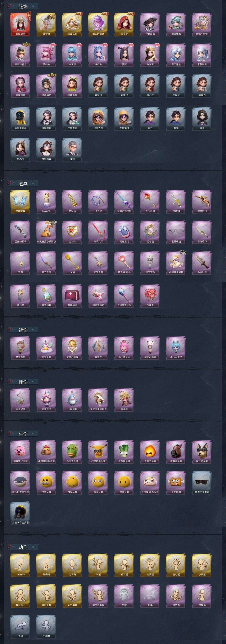Select the 卡皮巴拉 costume
Screen dimensions: 226x644
(x=98, y=119)
